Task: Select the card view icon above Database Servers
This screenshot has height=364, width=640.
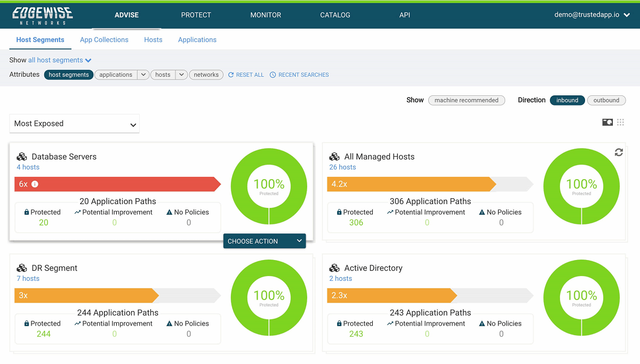Action: 607,122
